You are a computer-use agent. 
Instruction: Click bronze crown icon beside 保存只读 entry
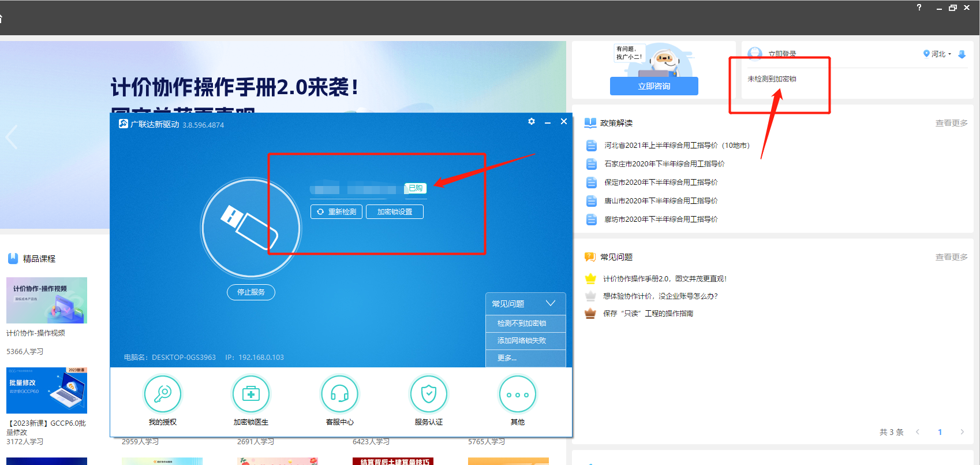tap(590, 313)
